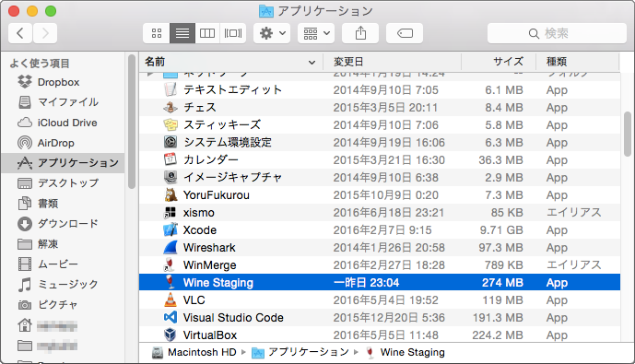The height and width of the screenshot is (364, 635).
Task: Go forward with the right arrow
Action: tap(45, 33)
